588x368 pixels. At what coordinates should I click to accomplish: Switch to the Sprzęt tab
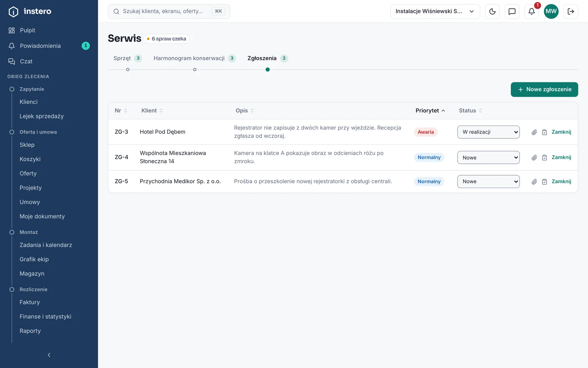pyautogui.click(x=128, y=58)
